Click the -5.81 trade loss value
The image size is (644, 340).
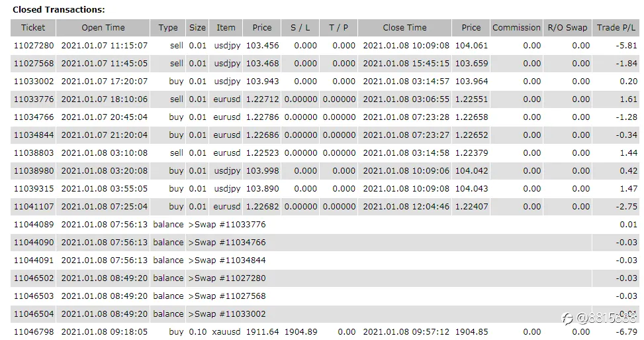626,46
